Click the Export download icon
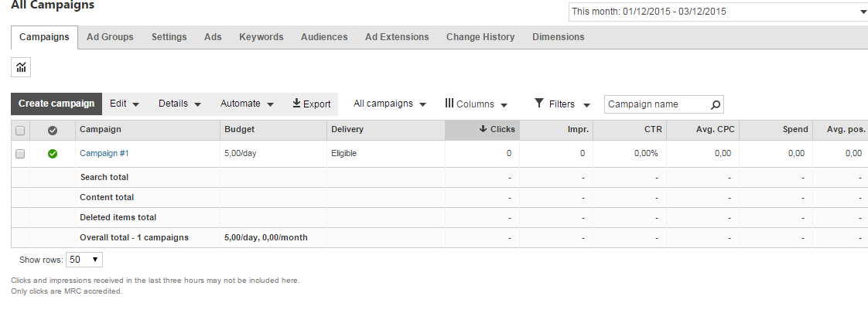The height and width of the screenshot is (313, 868). (x=296, y=104)
